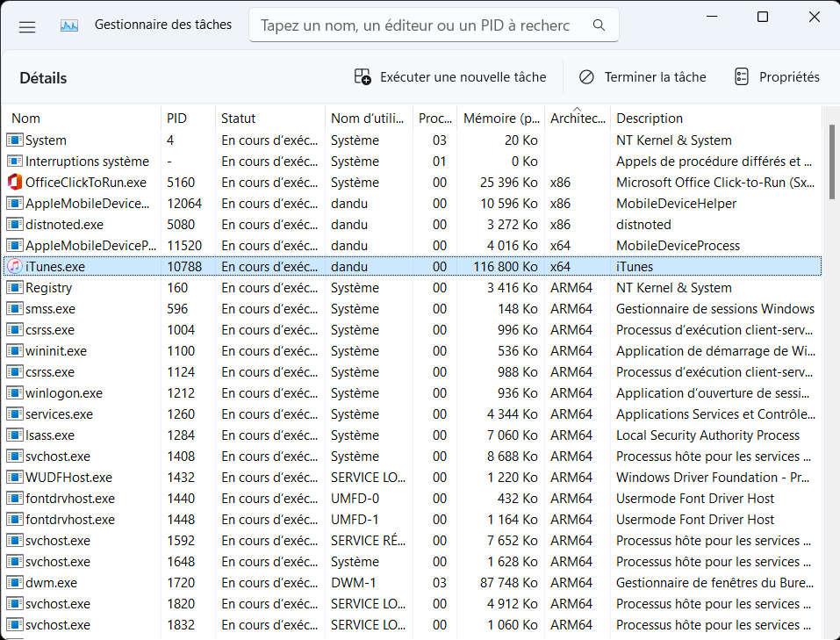Image resolution: width=840 pixels, height=640 pixels.
Task: Click the Interruptions système process icon
Action: 14,162
